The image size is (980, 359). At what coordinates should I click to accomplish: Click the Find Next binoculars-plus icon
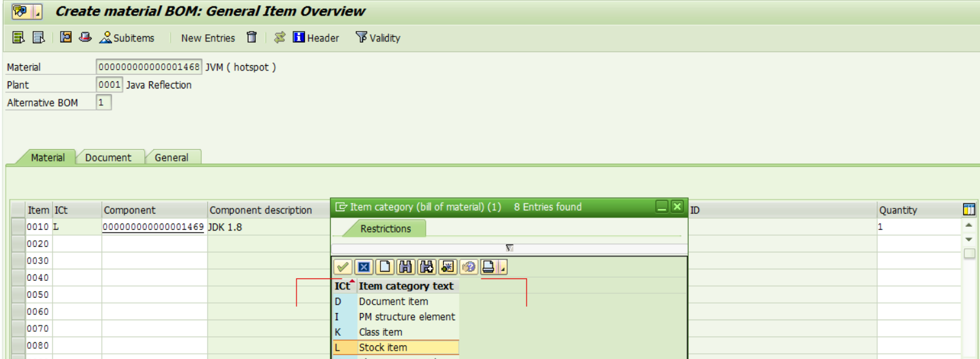[x=426, y=267]
